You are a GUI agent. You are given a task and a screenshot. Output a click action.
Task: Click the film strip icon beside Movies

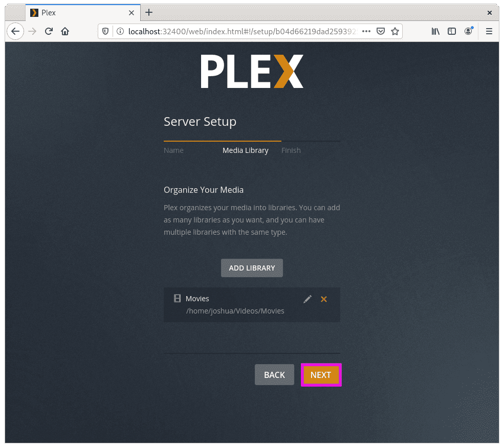click(x=177, y=298)
